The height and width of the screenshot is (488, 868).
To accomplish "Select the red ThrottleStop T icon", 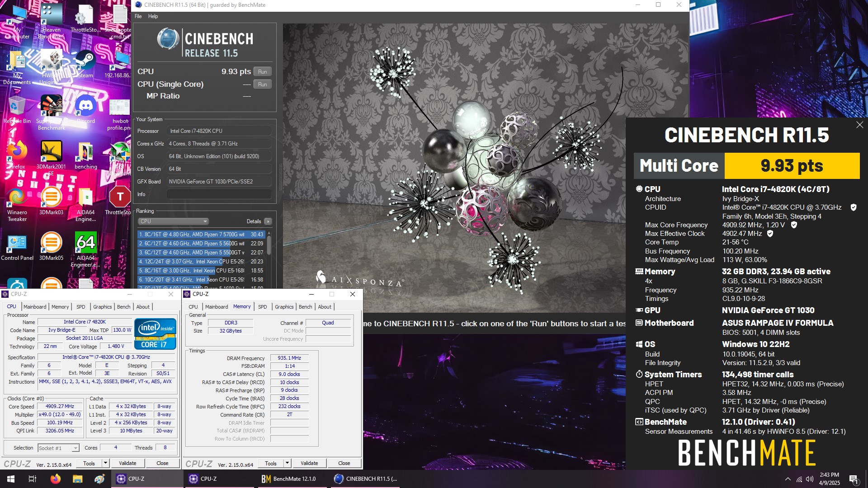I will 120,201.
